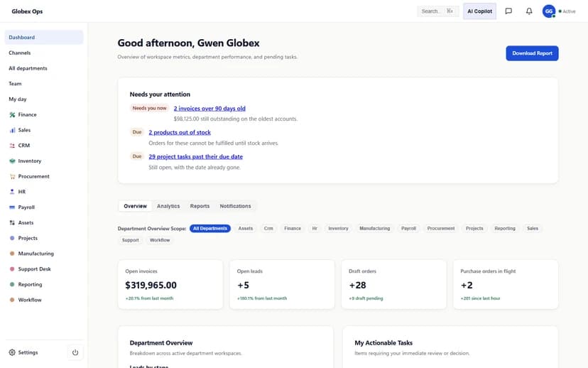Select the Projects scope chip

tap(474, 229)
